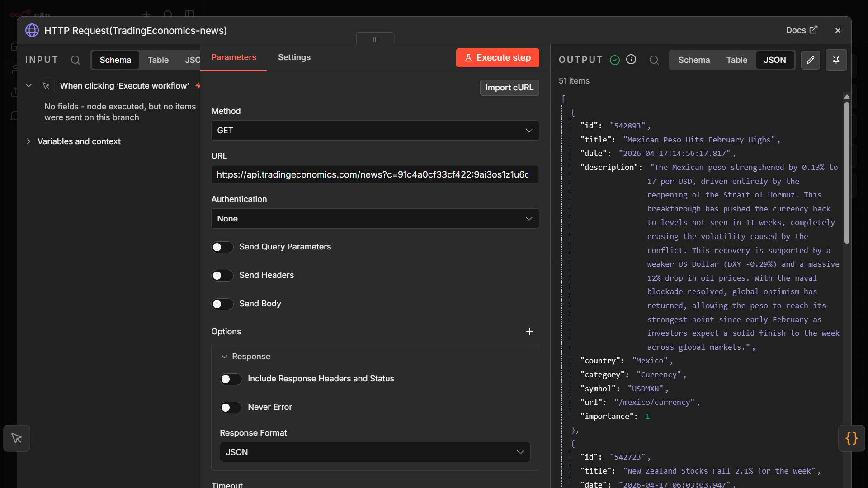Image resolution: width=868 pixels, height=488 pixels.
Task: Open Authentication None dropdown
Action: (x=375, y=219)
